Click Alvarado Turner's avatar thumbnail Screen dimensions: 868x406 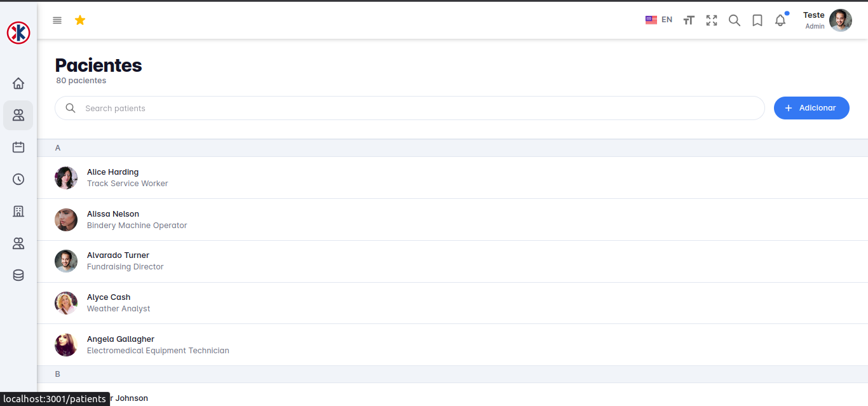click(x=66, y=261)
